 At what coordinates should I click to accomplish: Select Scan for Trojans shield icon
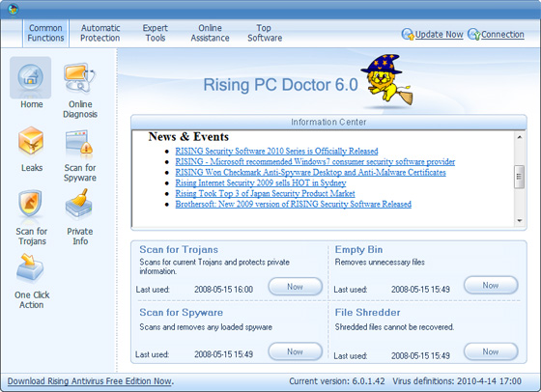tap(30, 204)
